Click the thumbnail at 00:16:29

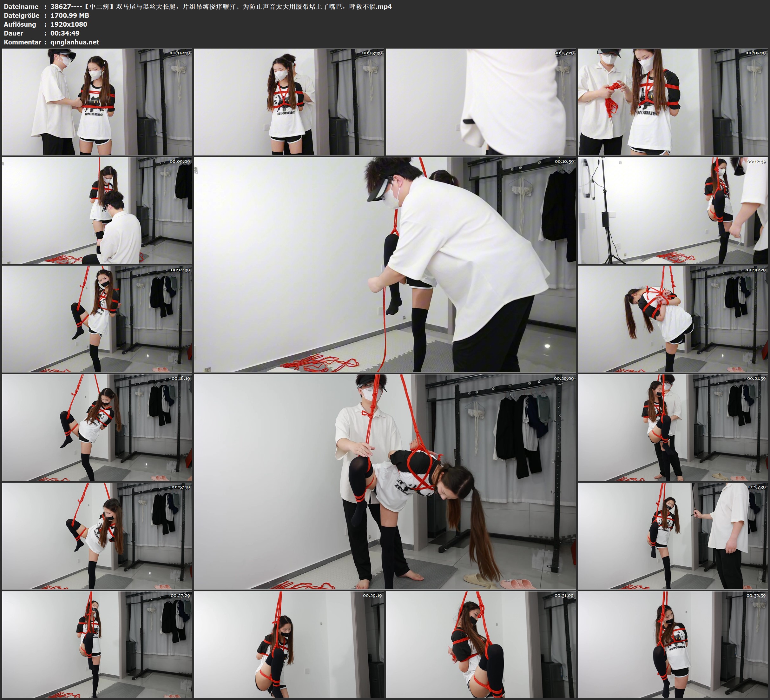[673, 319]
